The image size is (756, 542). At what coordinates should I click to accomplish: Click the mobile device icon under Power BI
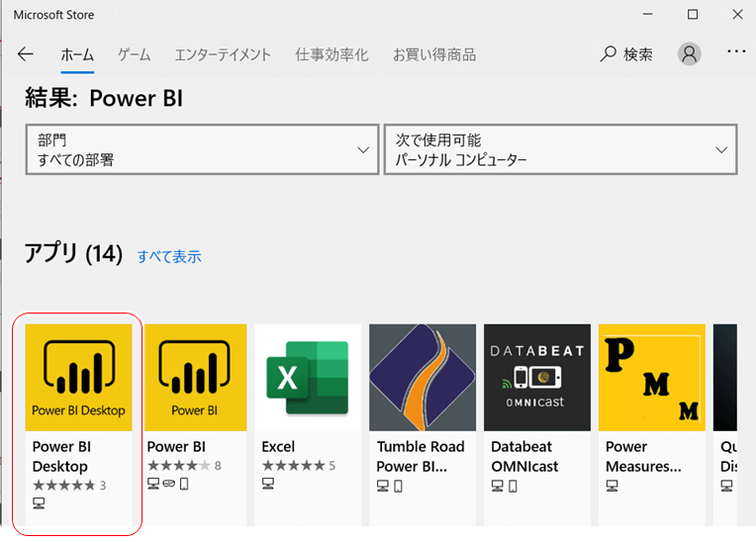pos(184,484)
